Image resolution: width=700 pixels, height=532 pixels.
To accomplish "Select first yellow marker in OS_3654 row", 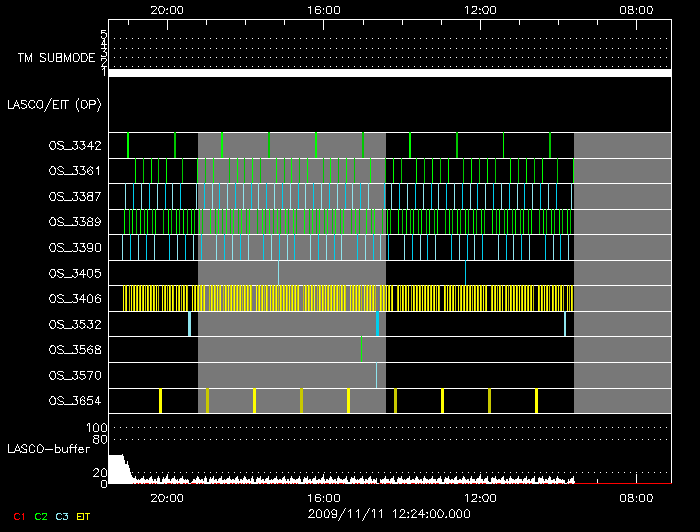I will click(x=160, y=401).
